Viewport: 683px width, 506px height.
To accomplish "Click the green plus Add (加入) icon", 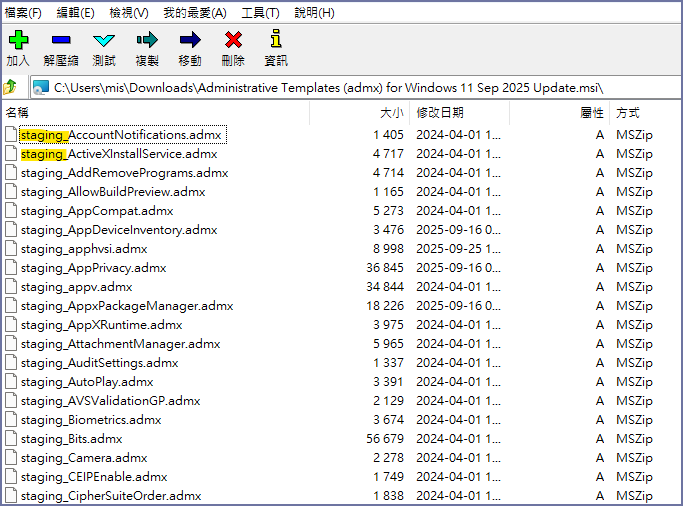I will (x=18, y=41).
